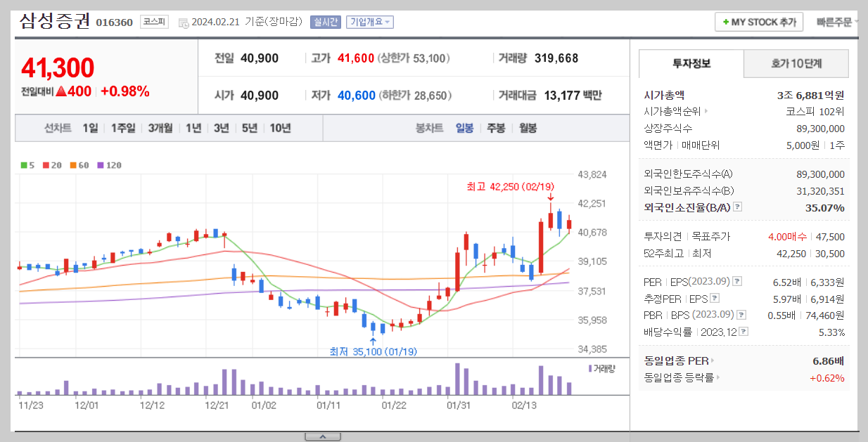The image size is (868, 442).
Task: Open the 기업개요 dropdown
Action: pyautogui.click(x=370, y=22)
